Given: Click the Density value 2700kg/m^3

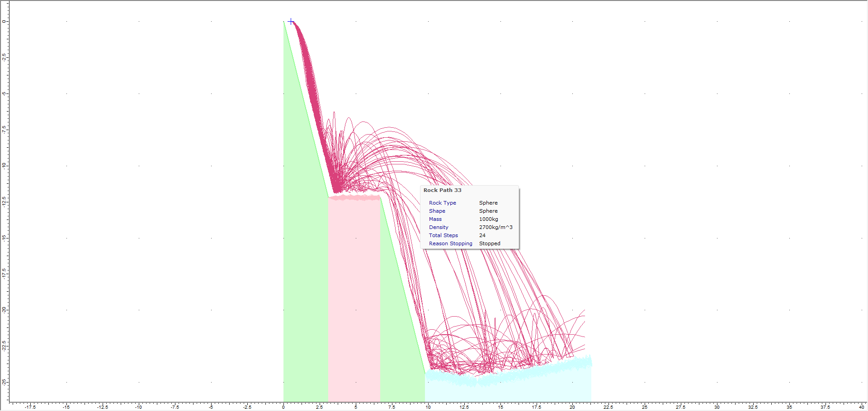Looking at the screenshot, I should click(x=495, y=227).
